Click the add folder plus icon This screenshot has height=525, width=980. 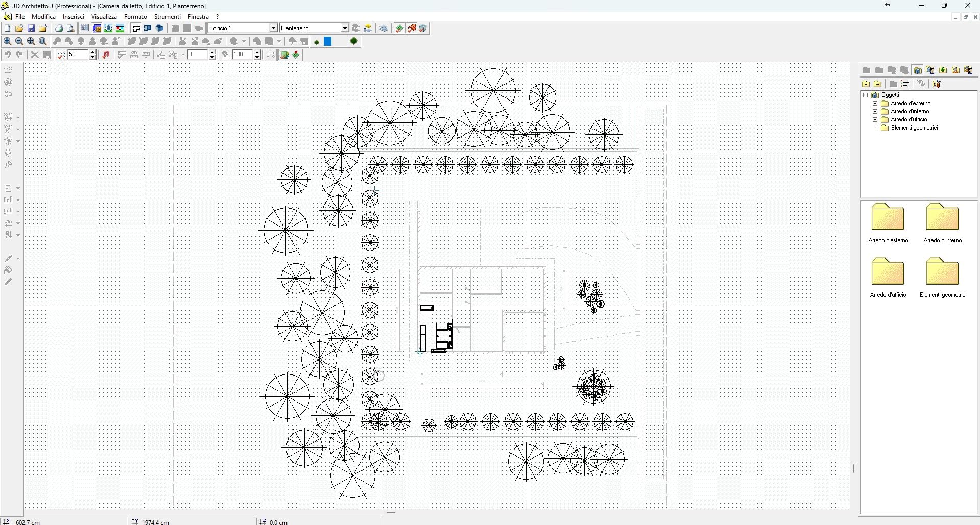coord(866,84)
